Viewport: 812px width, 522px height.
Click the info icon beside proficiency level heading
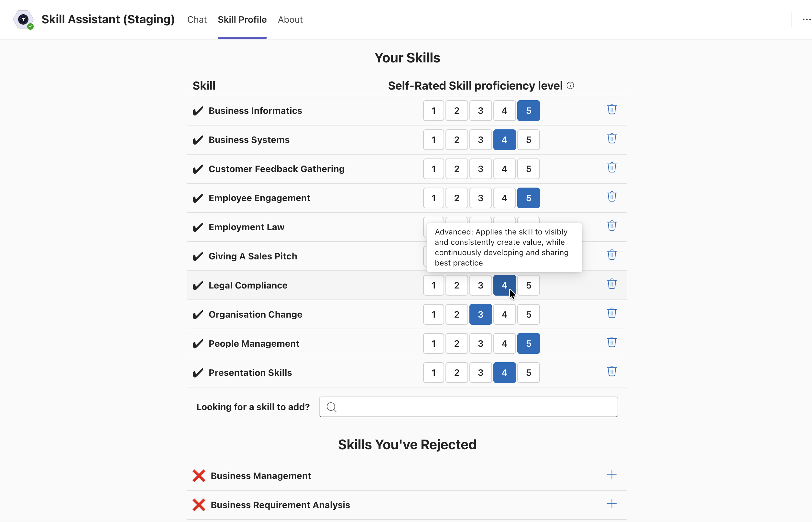click(x=570, y=85)
